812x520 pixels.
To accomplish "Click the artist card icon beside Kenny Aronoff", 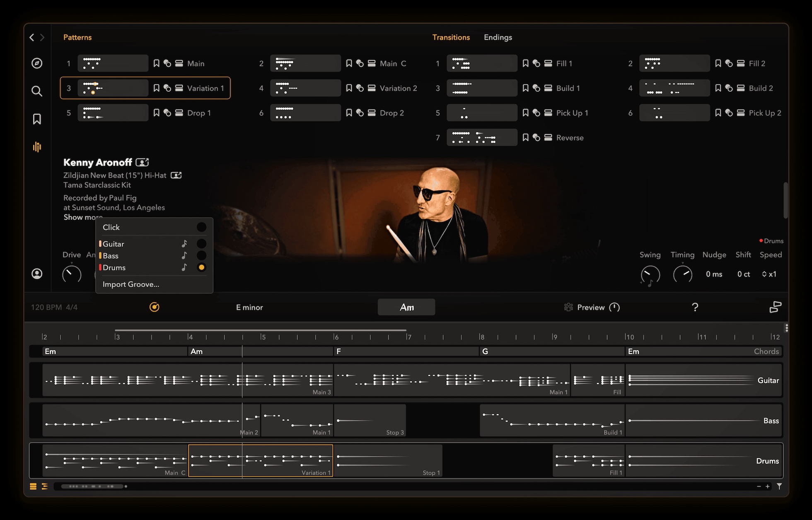I will tap(142, 162).
